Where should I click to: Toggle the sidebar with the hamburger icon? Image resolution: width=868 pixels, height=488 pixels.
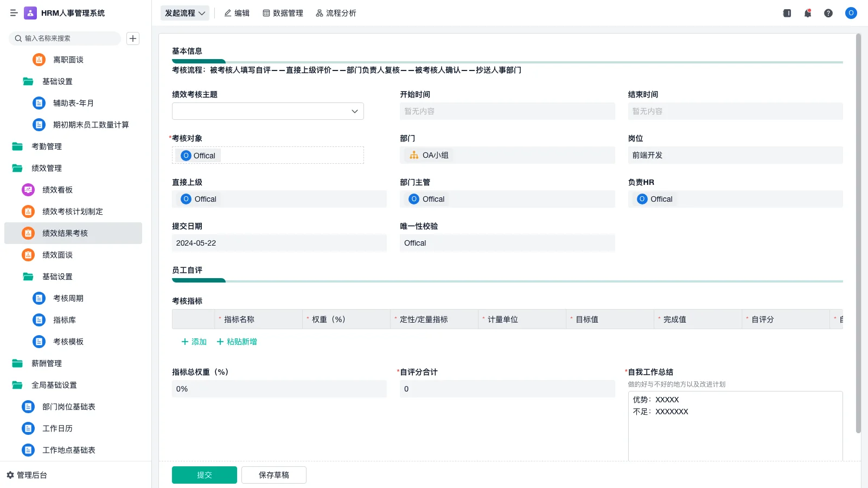[x=14, y=13]
